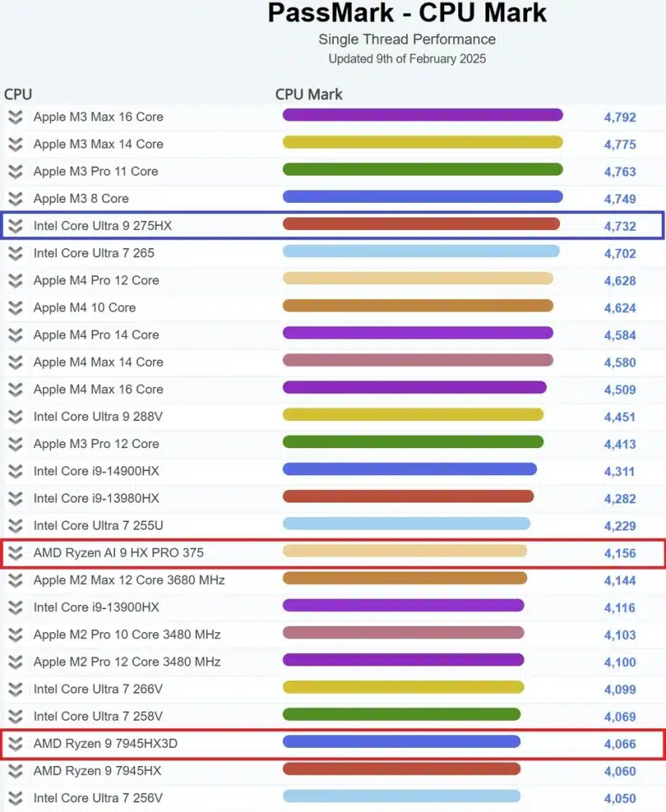Open the Intel Core Ultra 9 275HX link
Screen dimensions: 666x812
pyautogui.click(x=102, y=226)
